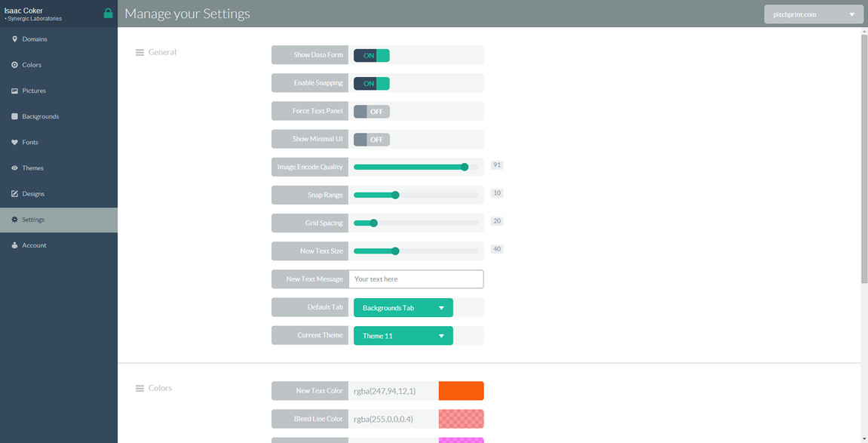The image size is (868, 443).
Task: Click the New Text Message input field
Action: [x=416, y=279]
